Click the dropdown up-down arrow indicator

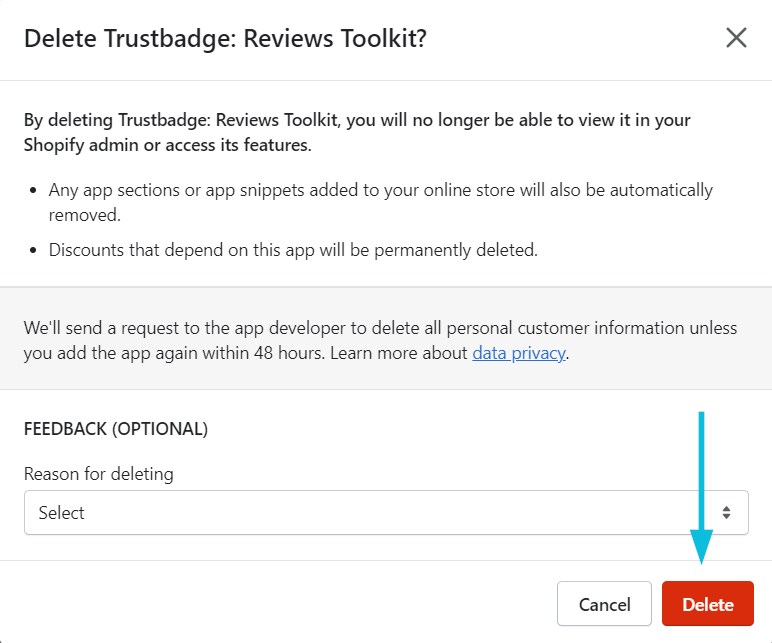click(726, 513)
